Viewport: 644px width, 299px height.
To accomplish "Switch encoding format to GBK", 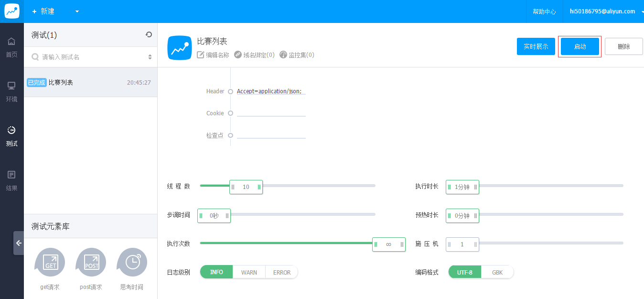I will point(497,272).
